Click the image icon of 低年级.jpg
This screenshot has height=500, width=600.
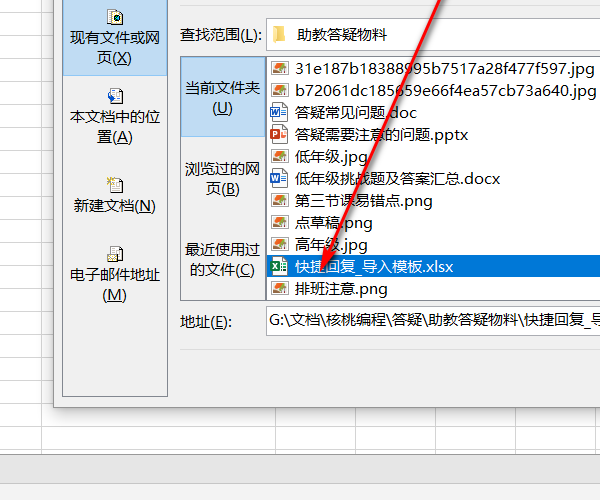click(279, 156)
